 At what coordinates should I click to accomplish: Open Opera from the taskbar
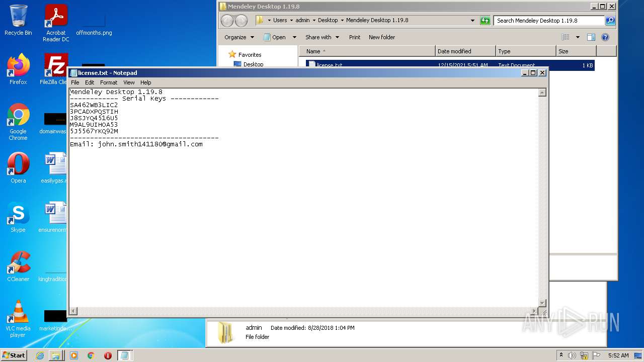108,355
